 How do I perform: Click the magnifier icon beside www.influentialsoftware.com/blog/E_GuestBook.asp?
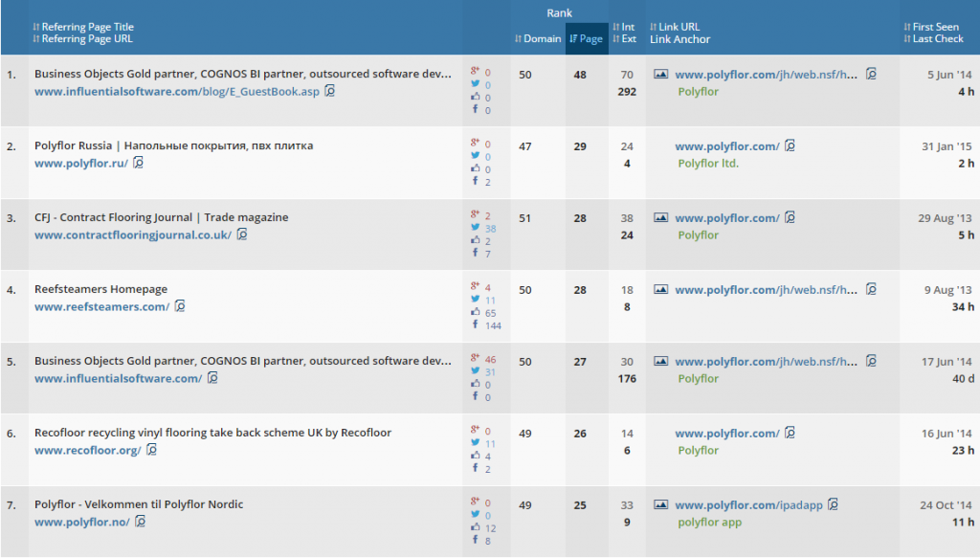(x=329, y=92)
